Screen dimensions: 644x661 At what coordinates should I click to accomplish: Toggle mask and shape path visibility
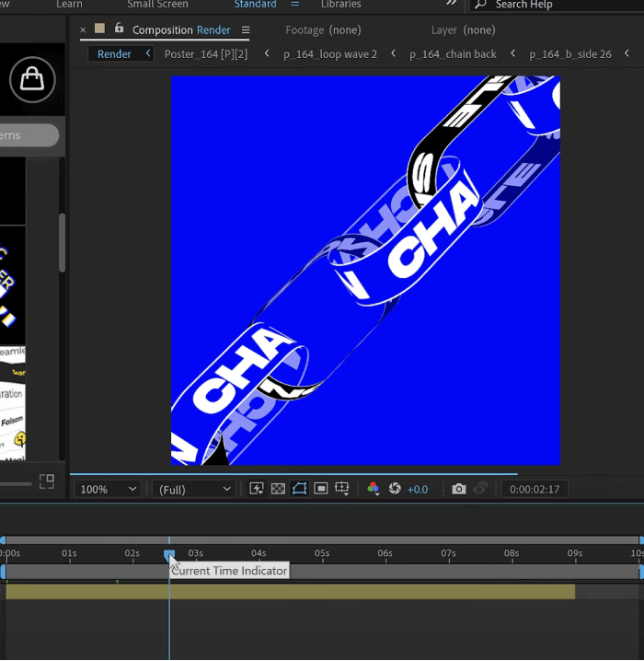[299, 489]
